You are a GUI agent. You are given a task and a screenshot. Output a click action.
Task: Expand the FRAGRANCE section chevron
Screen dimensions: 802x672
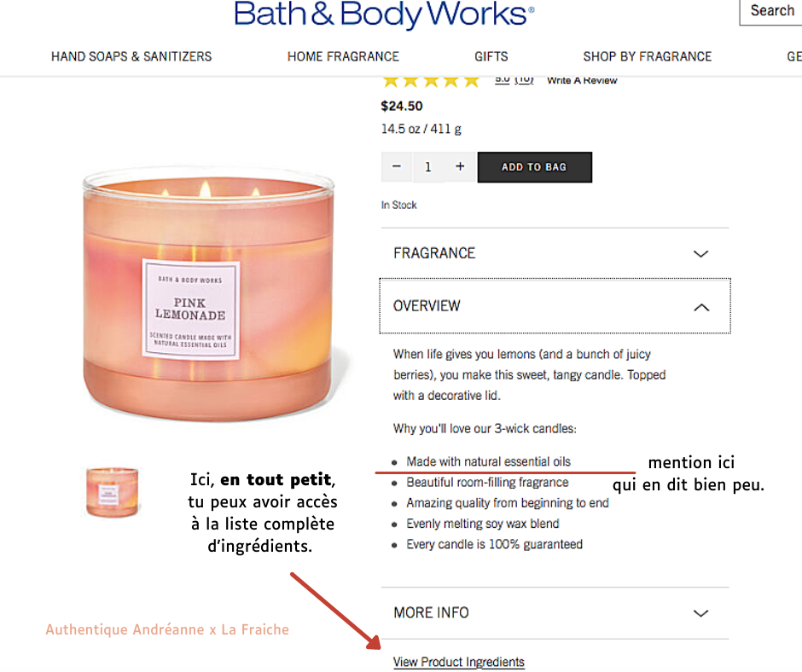tap(700, 253)
